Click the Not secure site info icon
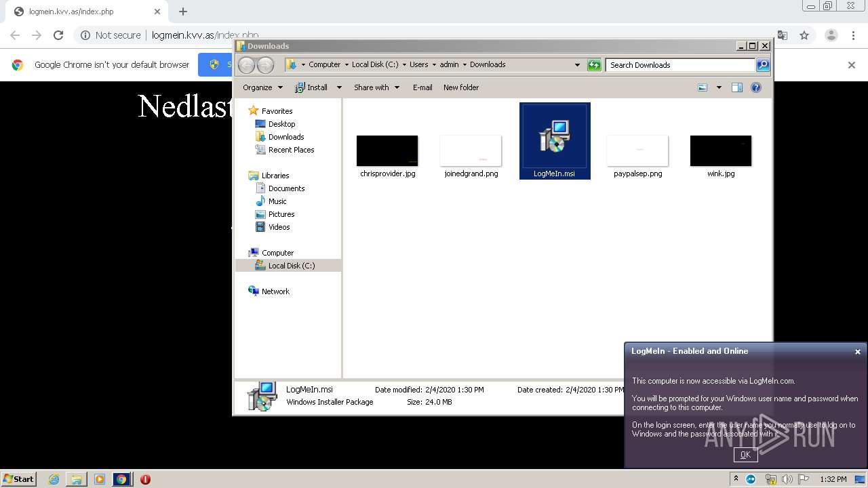The image size is (868, 488). pyautogui.click(x=85, y=35)
